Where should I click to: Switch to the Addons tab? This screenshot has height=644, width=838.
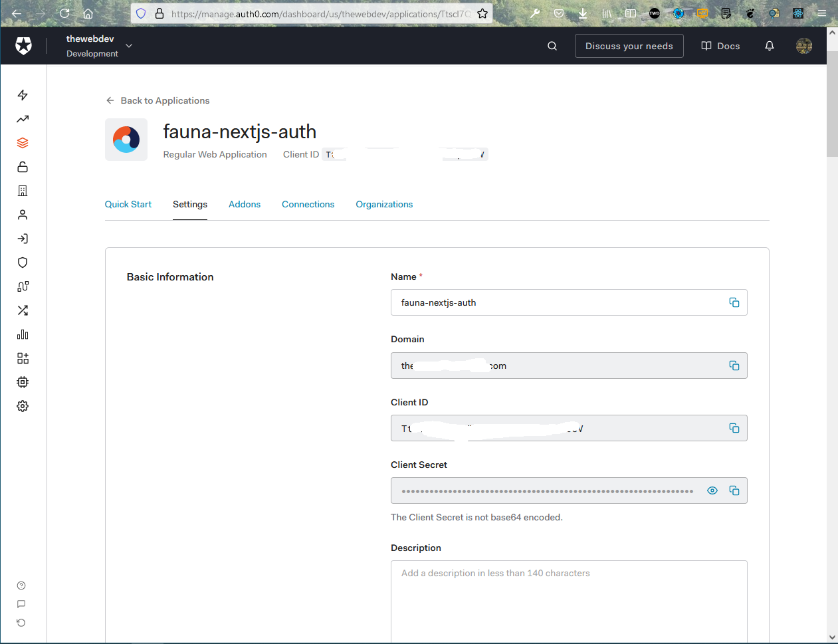click(x=245, y=204)
